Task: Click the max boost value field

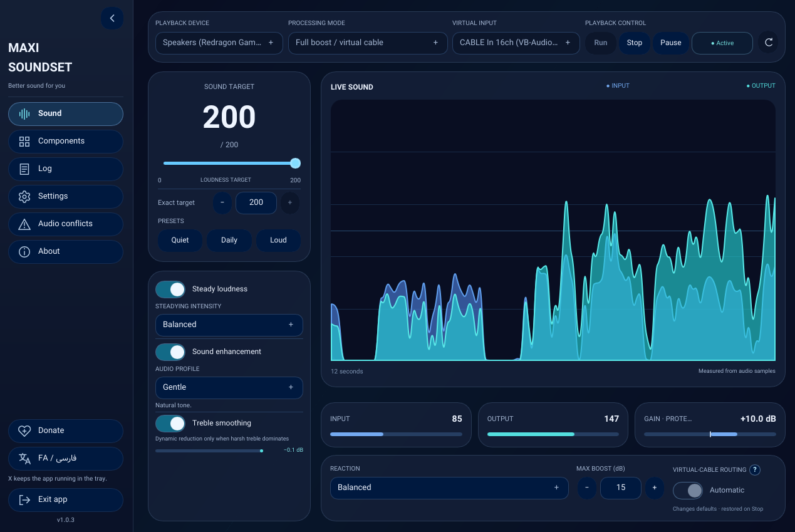Action: tap(621, 488)
